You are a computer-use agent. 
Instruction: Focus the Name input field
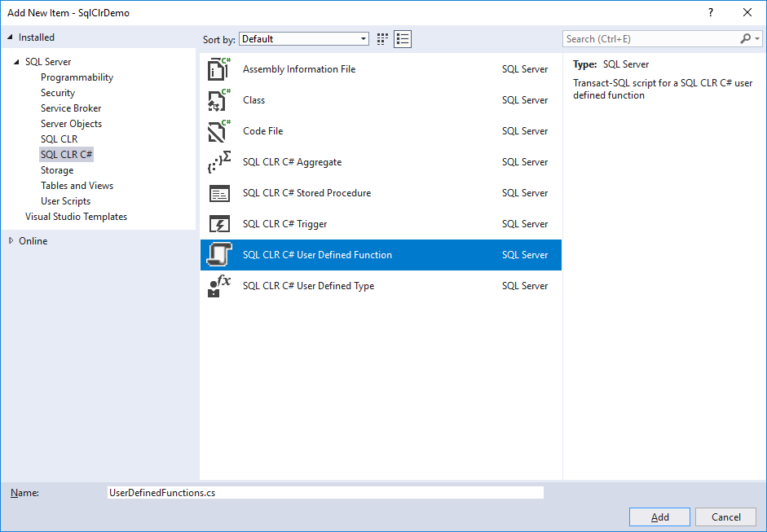click(x=325, y=492)
